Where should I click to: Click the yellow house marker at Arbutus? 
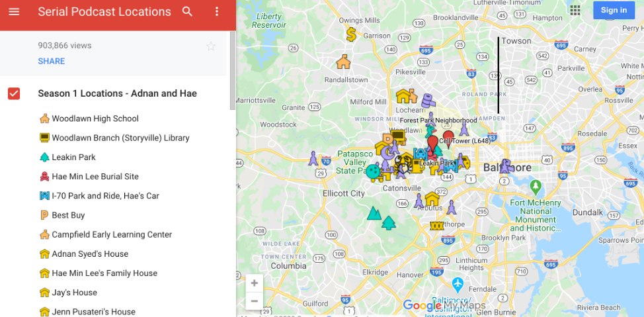click(x=432, y=199)
